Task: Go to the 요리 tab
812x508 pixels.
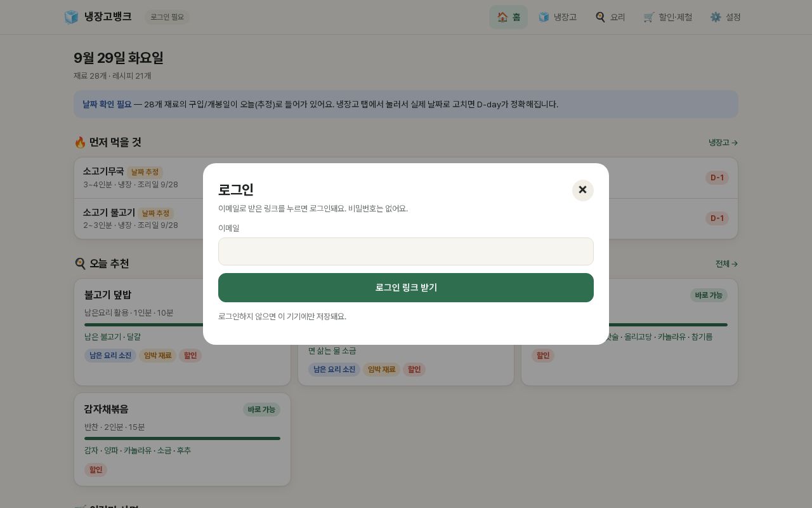Action: click(x=610, y=17)
